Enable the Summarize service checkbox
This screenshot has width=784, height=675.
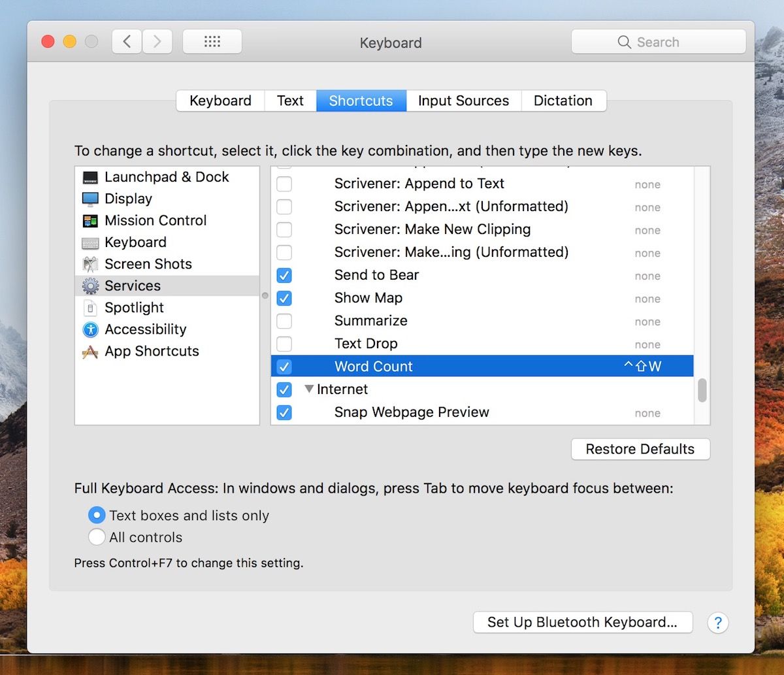pos(284,321)
